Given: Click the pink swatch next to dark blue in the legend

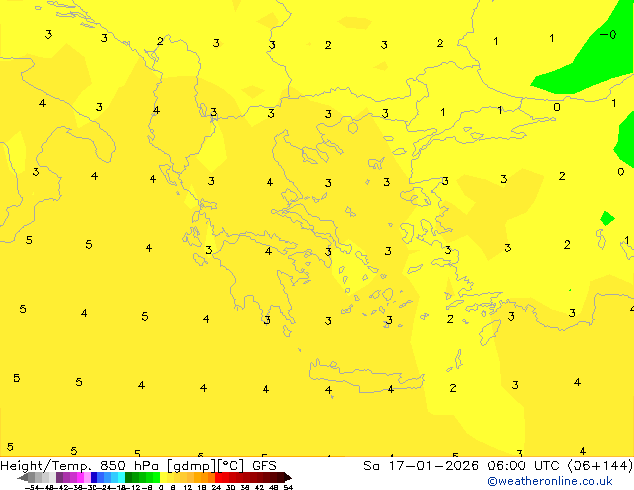Looking at the screenshot, I should pos(87,477).
